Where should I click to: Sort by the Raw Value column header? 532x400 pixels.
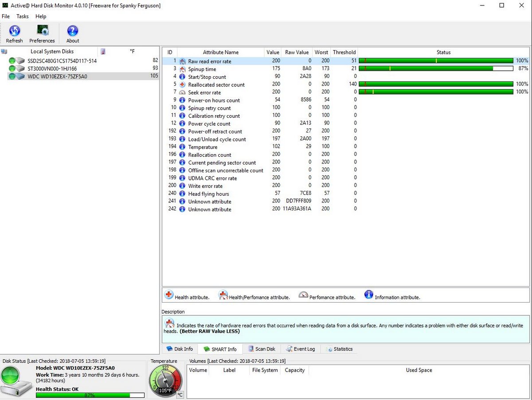(x=297, y=52)
